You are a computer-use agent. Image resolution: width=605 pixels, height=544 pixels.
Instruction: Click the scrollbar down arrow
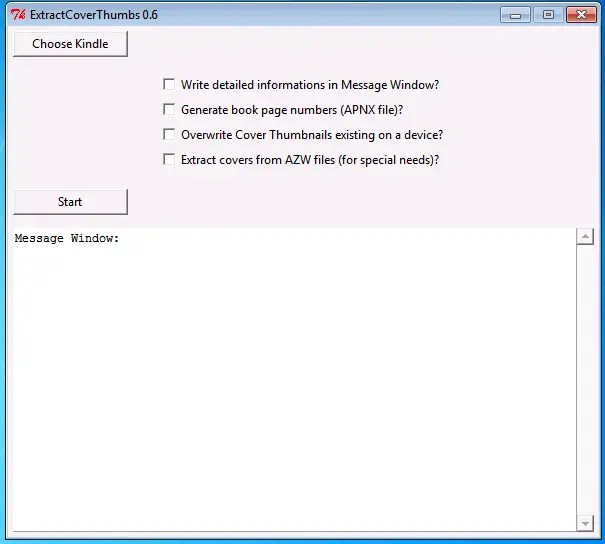pyautogui.click(x=585, y=523)
